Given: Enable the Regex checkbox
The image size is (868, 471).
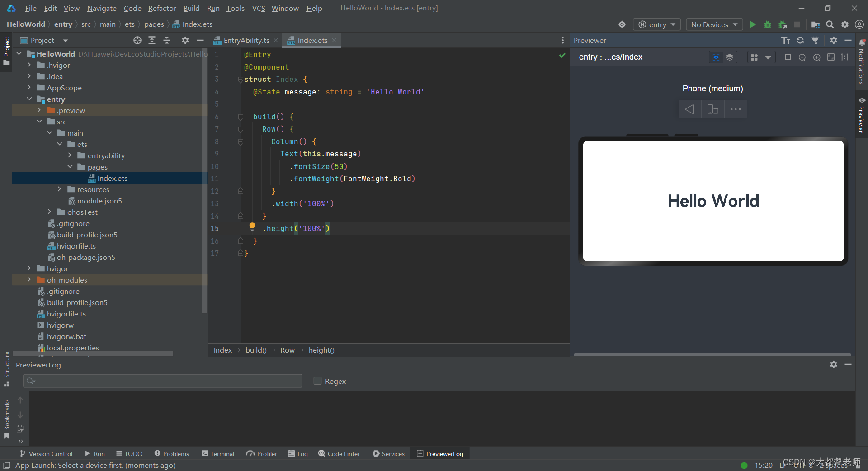Looking at the screenshot, I should coord(317,381).
